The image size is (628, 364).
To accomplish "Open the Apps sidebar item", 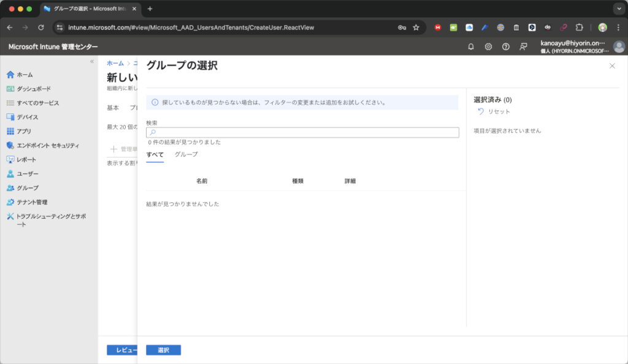I will point(19,131).
